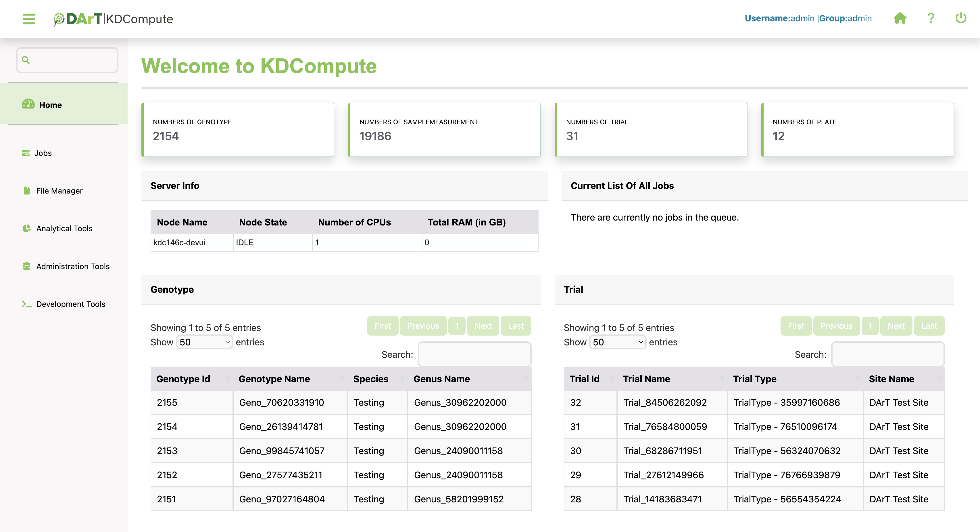This screenshot has width=980, height=532.
Task: Click the Administration Tools database icon
Action: click(26, 266)
